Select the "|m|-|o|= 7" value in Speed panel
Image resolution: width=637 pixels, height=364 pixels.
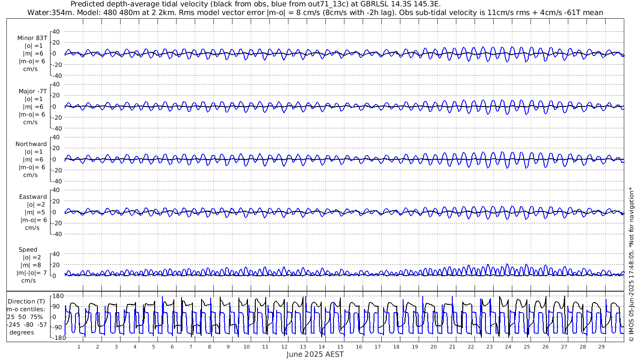[x=31, y=273]
